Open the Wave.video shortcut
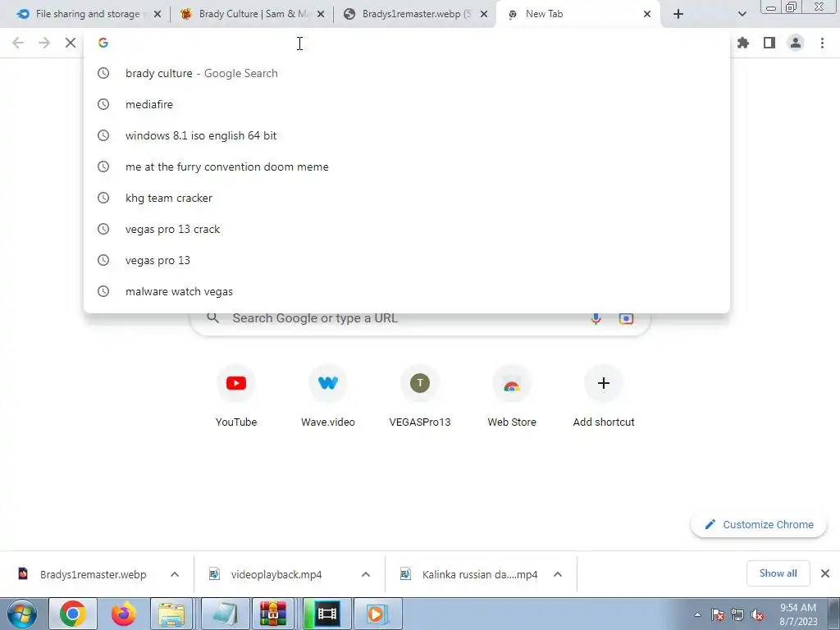 pos(328,396)
